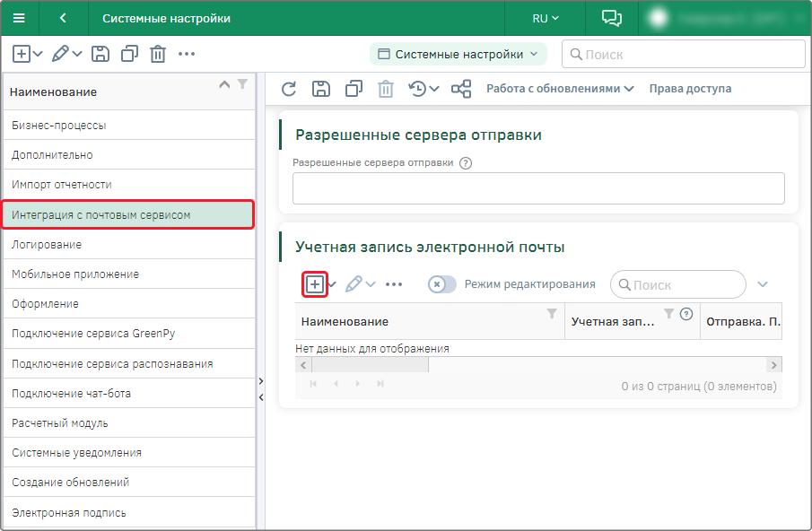Add a new email account record

[315, 284]
